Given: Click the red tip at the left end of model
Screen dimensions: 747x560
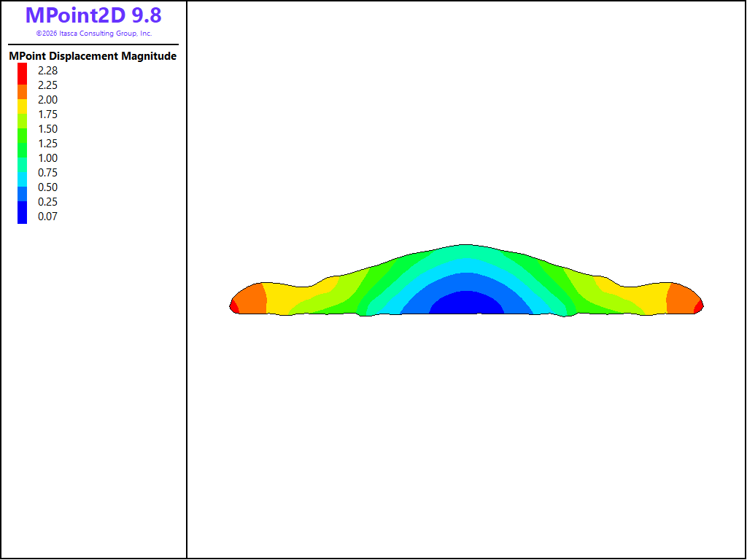Looking at the screenshot, I should click(x=233, y=306).
